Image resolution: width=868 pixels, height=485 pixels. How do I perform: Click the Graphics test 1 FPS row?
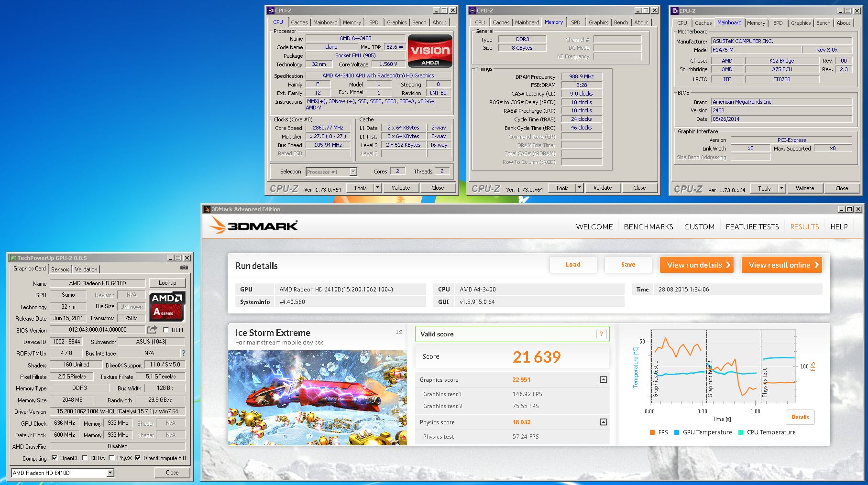point(512,394)
